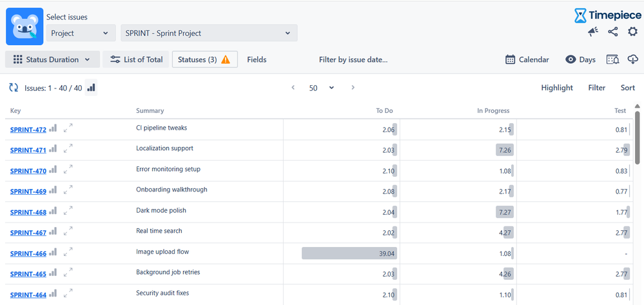Expand details arrow for SPRINT-467

tap(68, 231)
